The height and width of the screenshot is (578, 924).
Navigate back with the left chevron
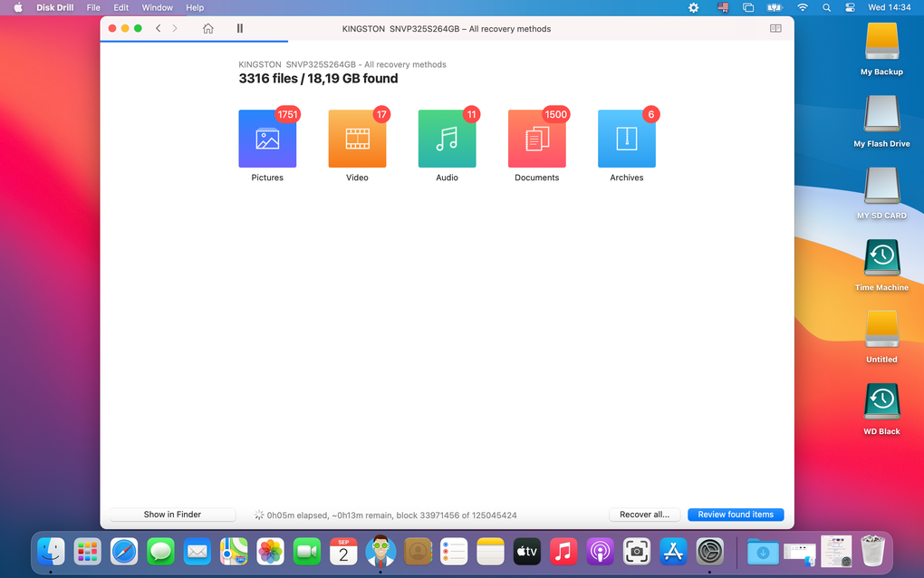click(x=158, y=28)
